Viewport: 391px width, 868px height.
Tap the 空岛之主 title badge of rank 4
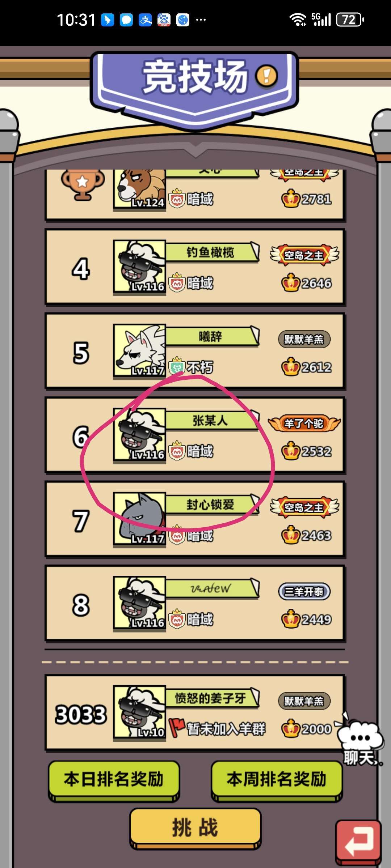[x=304, y=255]
